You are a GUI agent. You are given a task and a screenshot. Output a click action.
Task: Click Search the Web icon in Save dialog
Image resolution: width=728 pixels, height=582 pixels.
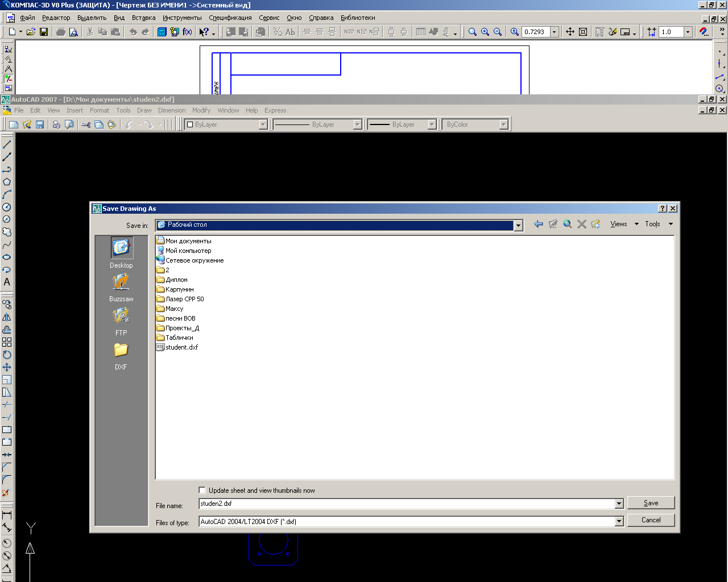coord(567,224)
